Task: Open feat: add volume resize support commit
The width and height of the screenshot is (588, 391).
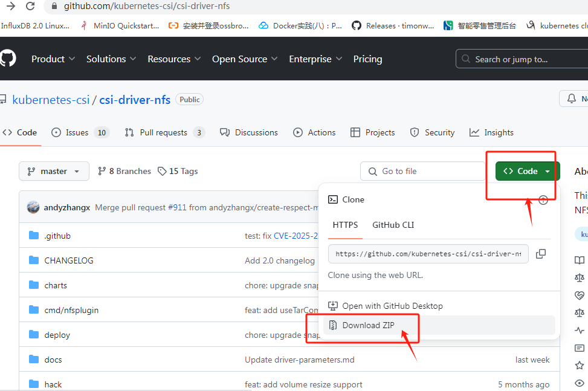Action: (303, 384)
